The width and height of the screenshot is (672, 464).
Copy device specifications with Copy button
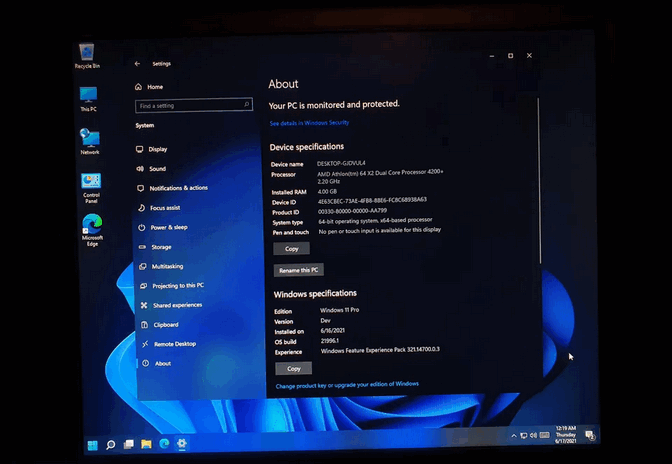point(291,248)
